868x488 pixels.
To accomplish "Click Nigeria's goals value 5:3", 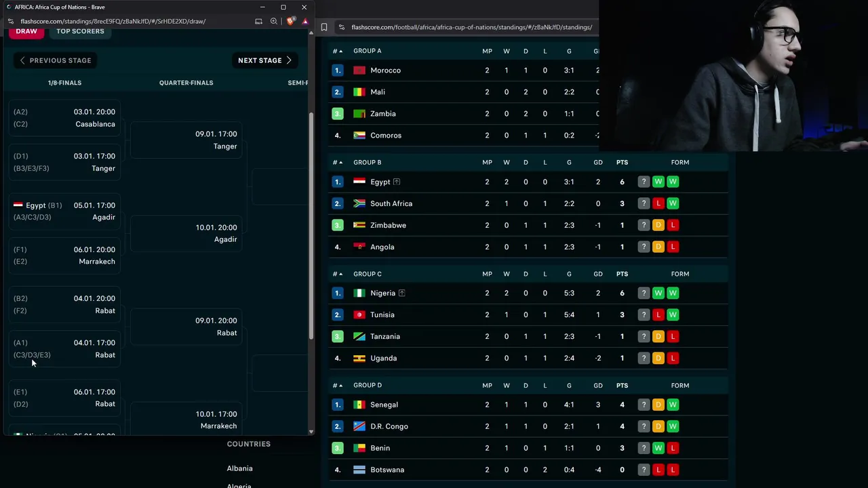I will click(568, 293).
